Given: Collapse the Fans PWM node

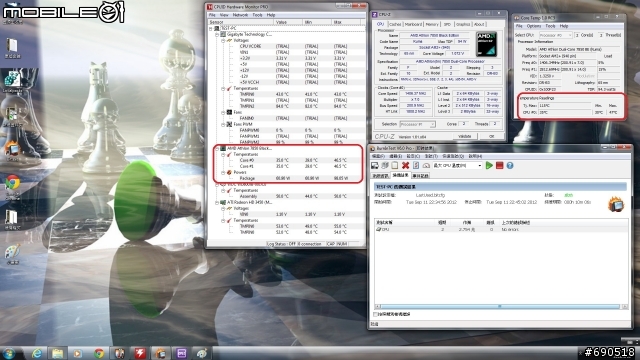Looking at the screenshot, I should (223, 124).
